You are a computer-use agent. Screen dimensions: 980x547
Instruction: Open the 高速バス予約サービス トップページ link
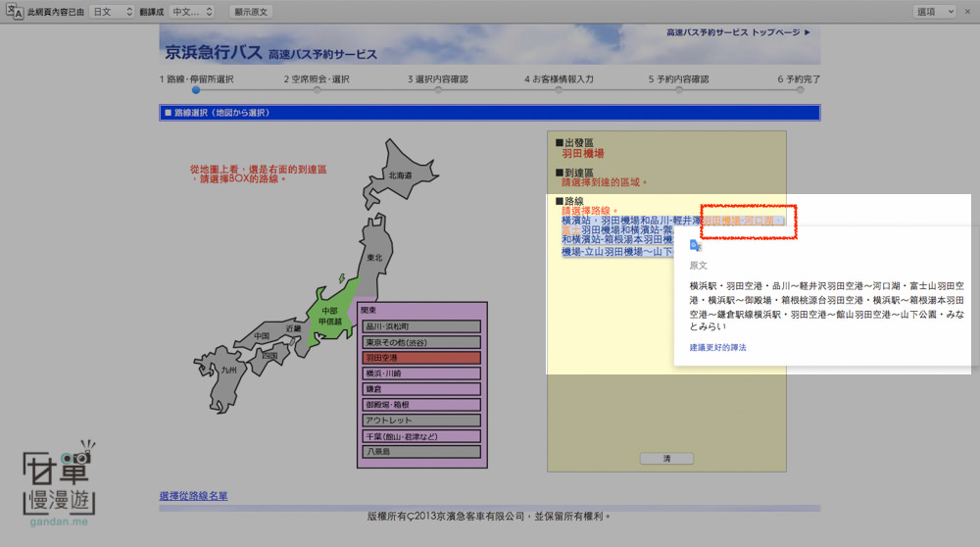[738, 32]
